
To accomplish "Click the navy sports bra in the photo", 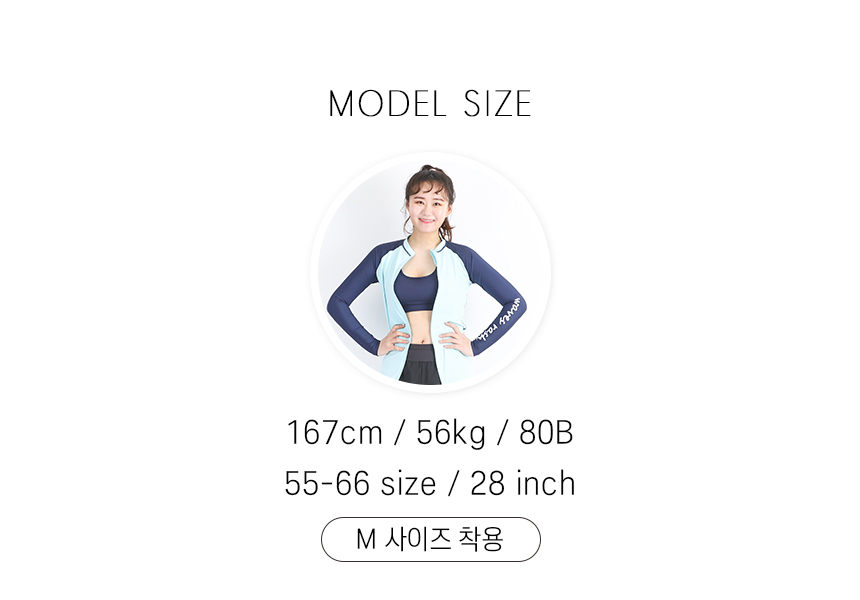I will pyautogui.click(x=416, y=290).
